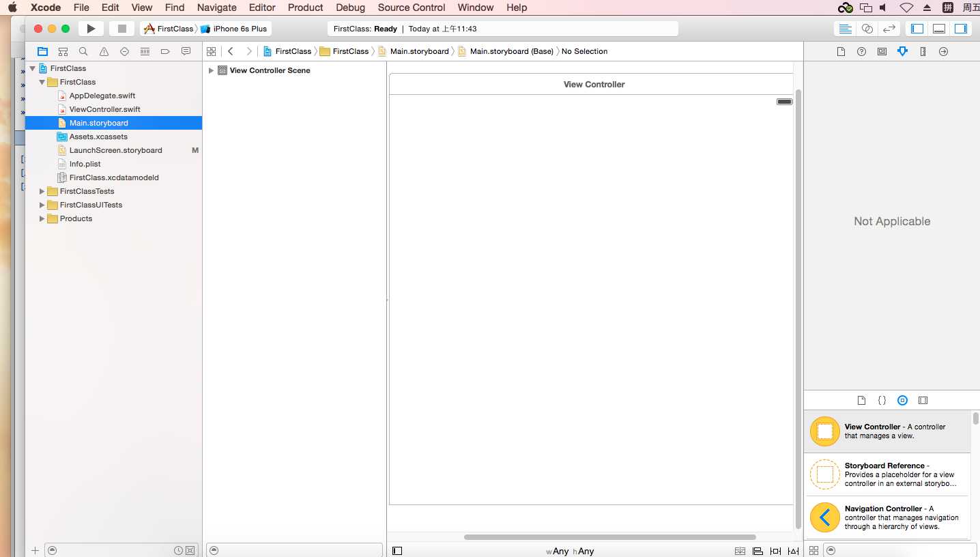Image resolution: width=980 pixels, height=557 pixels.
Task: Show the Size inspector
Action: pos(923,51)
